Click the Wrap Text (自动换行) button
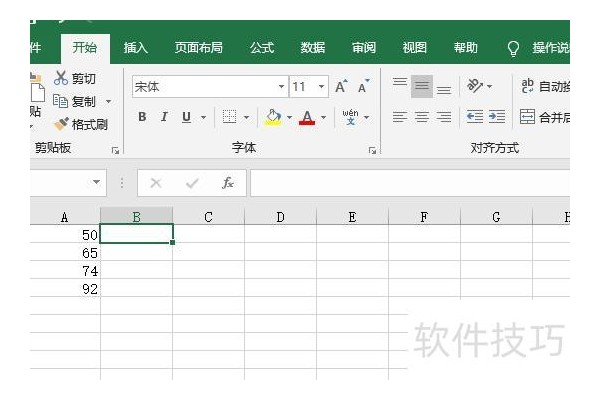This screenshot has width=600, height=400. 545,86
